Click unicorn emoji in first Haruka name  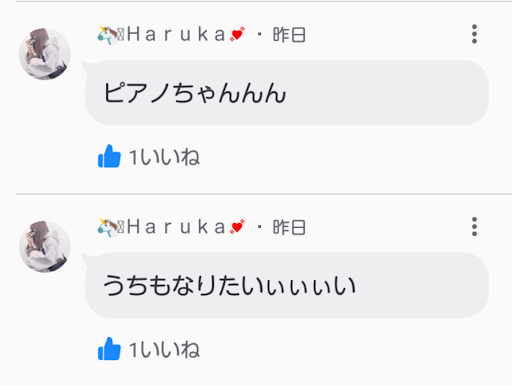[x=107, y=35]
